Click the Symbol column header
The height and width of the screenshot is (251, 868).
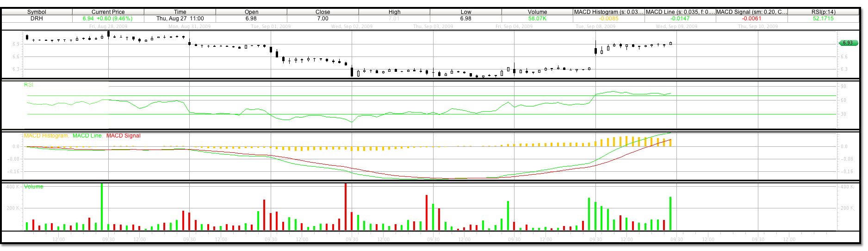point(37,12)
